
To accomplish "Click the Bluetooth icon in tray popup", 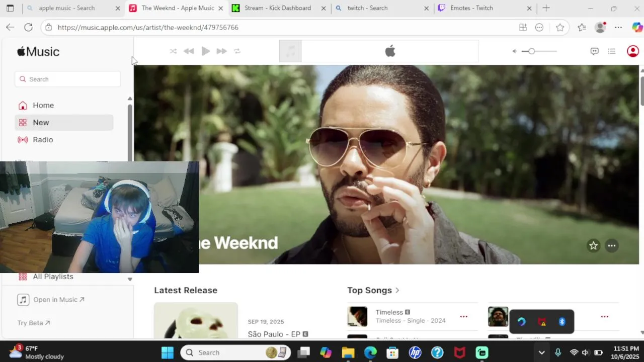I will click(562, 322).
